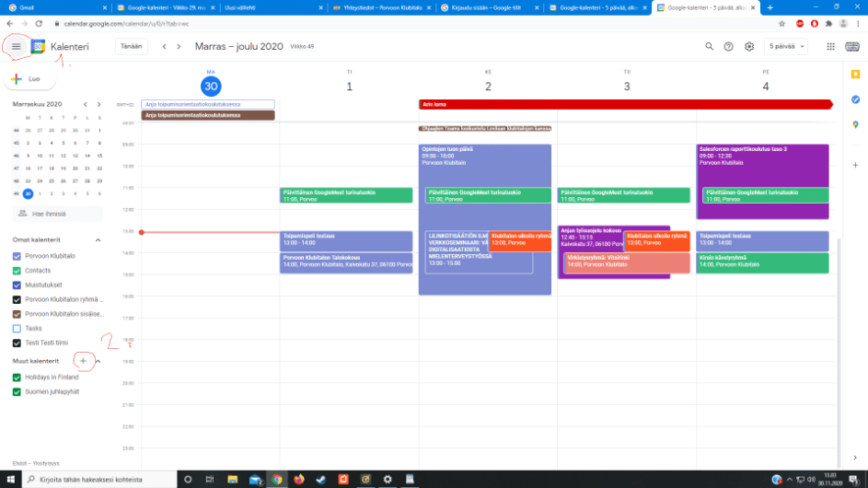This screenshot has height=488, width=868.
Task: Click the Tänään button
Action: [133, 46]
